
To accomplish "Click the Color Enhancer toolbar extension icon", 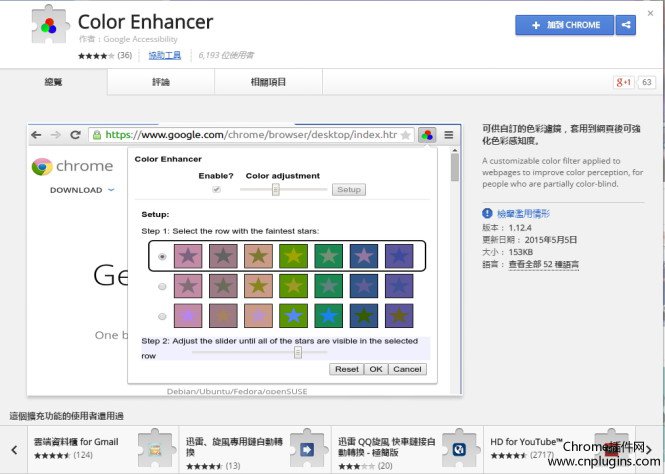I will pyautogui.click(x=427, y=135).
